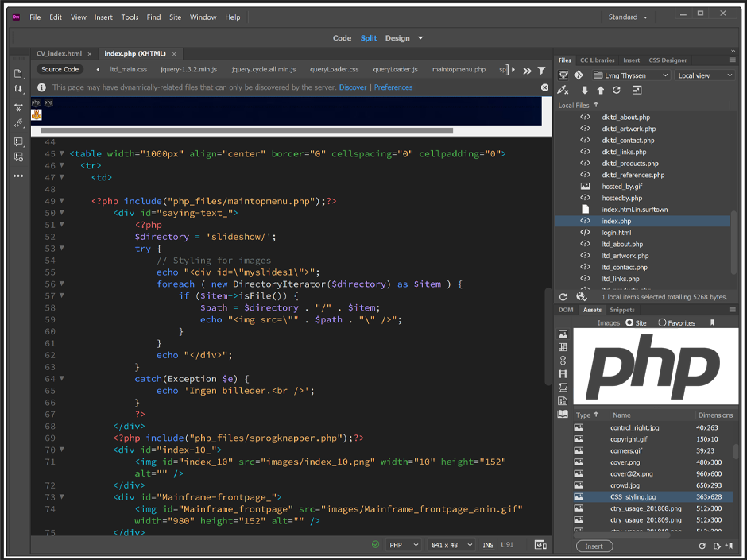The image size is (747, 560).
Task: Open the Lyng Thyssen site dropdown
Action: click(x=632, y=75)
